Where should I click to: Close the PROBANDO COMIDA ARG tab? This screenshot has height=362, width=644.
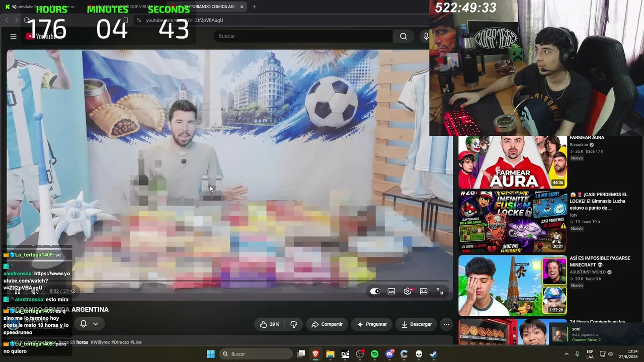pyautogui.click(x=242, y=7)
